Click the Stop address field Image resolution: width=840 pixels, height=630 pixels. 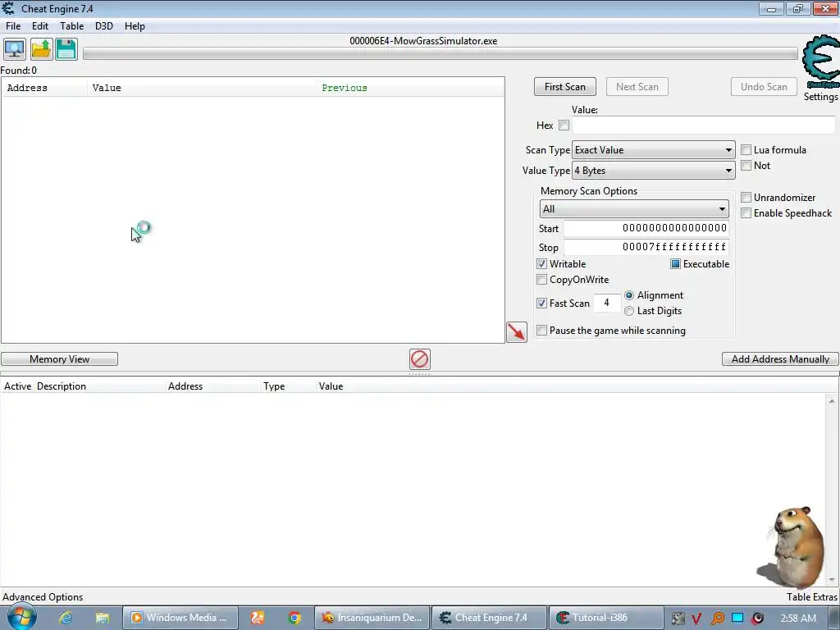(x=646, y=247)
